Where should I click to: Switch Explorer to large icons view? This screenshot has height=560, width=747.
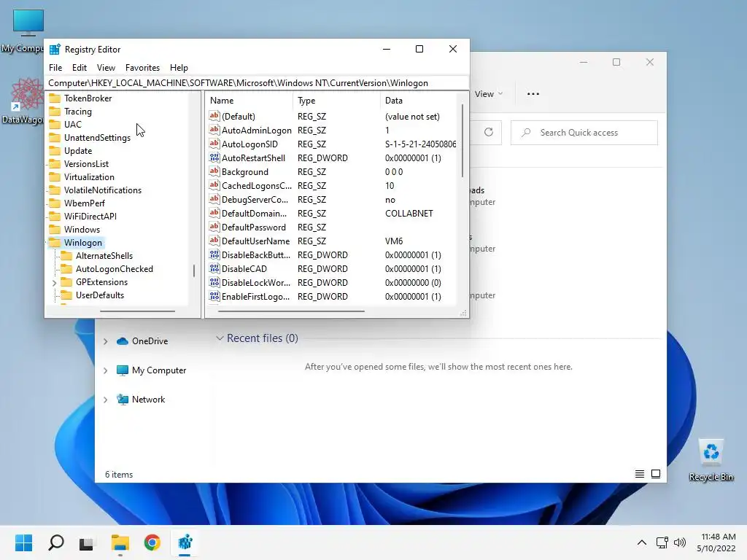click(x=656, y=474)
